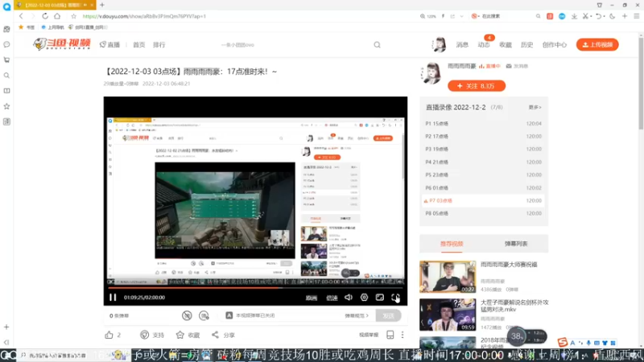Click the danmaku font style A icon

[x=229, y=315]
